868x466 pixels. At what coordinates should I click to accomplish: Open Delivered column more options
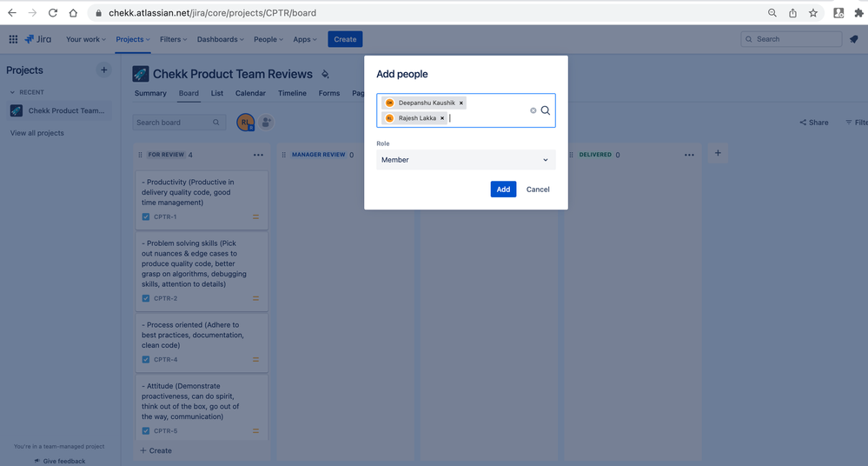(689, 155)
